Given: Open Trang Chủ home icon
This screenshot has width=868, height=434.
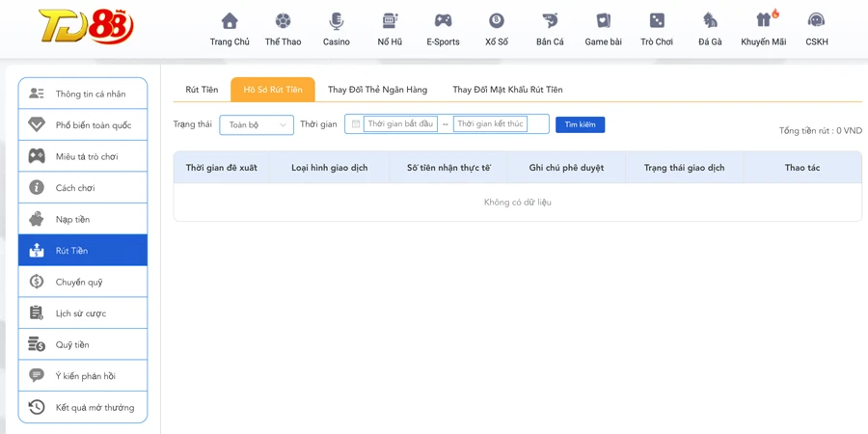Looking at the screenshot, I should click(x=230, y=21).
